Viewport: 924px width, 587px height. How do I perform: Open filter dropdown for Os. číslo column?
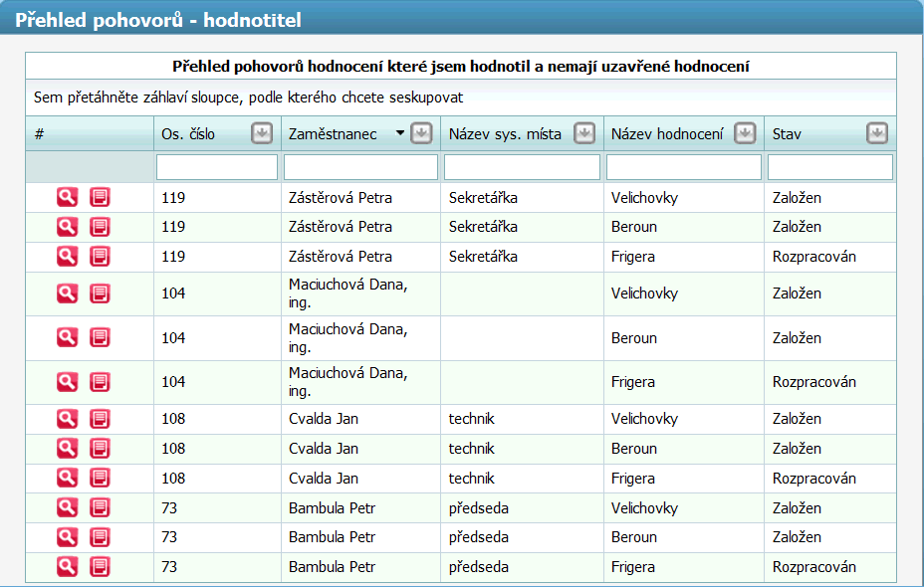click(262, 133)
